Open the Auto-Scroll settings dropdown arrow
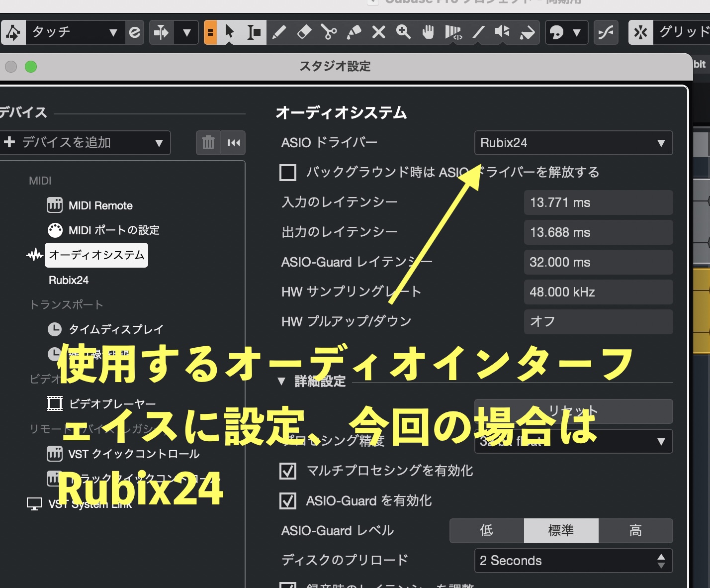 [x=187, y=33]
